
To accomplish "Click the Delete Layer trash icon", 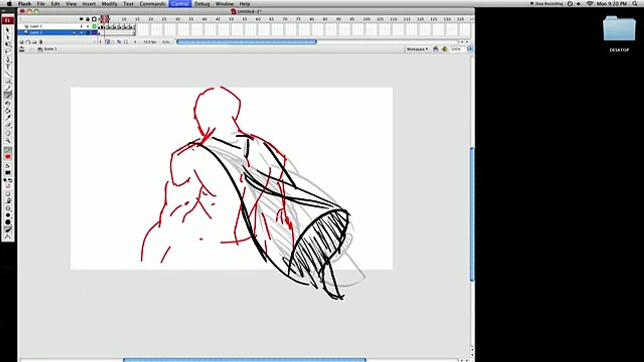I will tap(41, 42).
